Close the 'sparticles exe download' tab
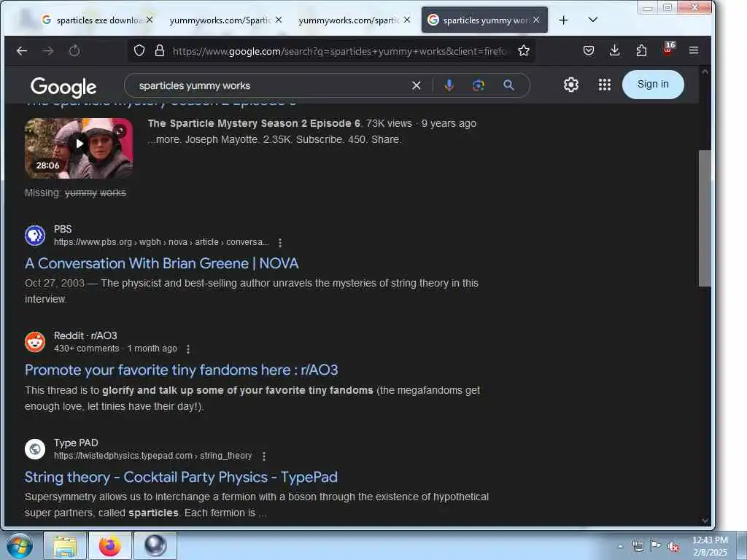 tap(150, 20)
